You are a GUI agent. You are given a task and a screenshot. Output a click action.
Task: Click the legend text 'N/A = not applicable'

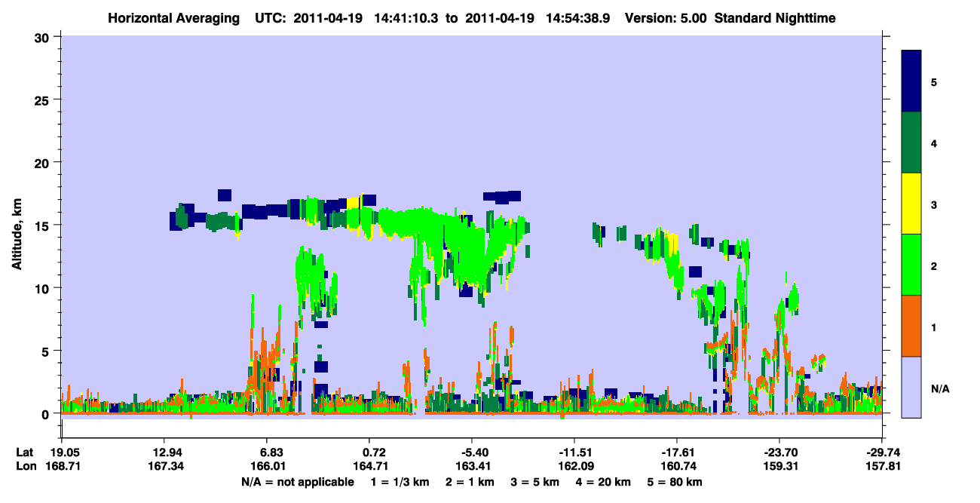coord(298,482)
